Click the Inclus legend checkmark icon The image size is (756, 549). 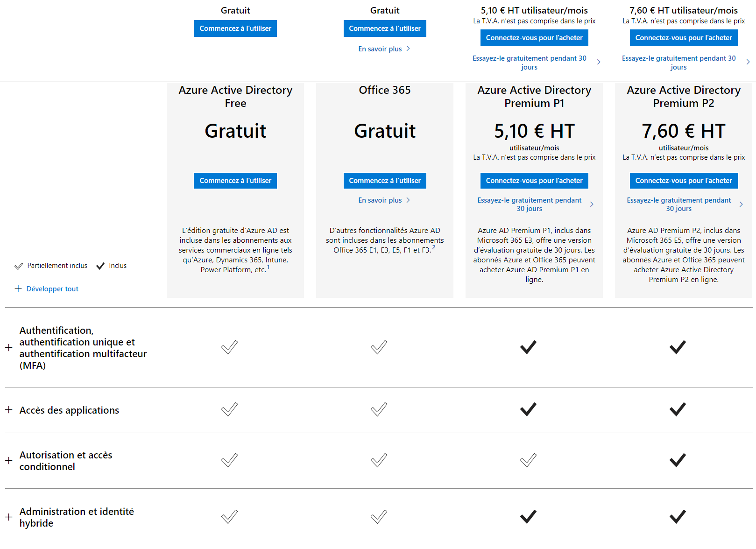100,266
